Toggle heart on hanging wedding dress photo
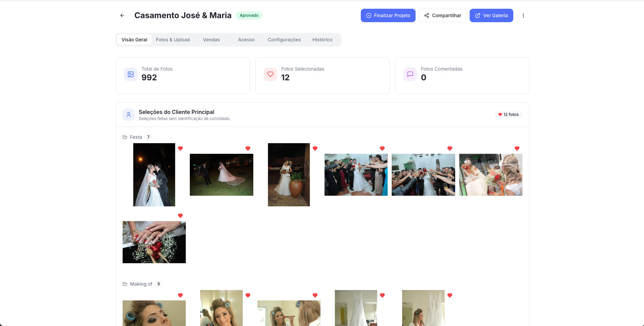 pyautogui.click(x=382, y=295)
